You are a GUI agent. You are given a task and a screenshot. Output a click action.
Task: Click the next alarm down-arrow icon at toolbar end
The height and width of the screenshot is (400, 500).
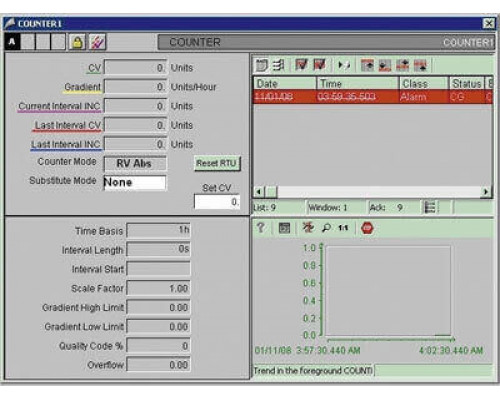[x=420, y=65]
